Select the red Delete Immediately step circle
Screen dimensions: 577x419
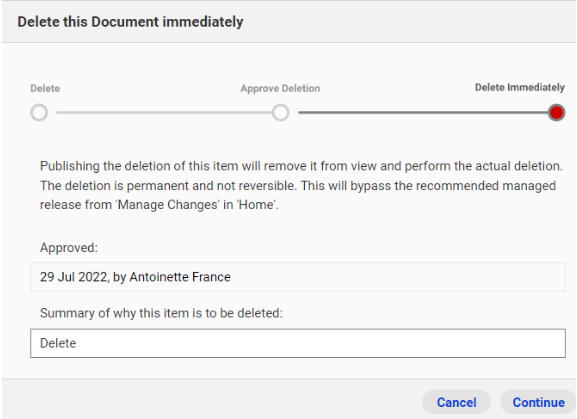[x=556, y=113]
